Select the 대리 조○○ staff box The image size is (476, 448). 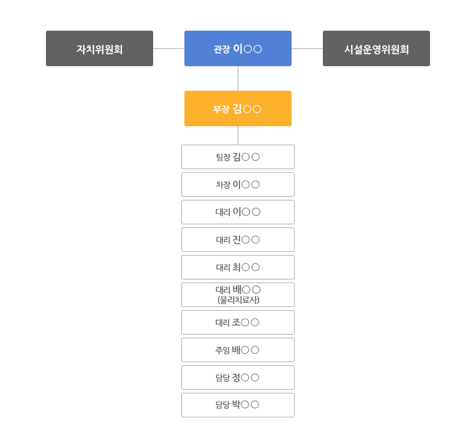(x=238, y=322)
